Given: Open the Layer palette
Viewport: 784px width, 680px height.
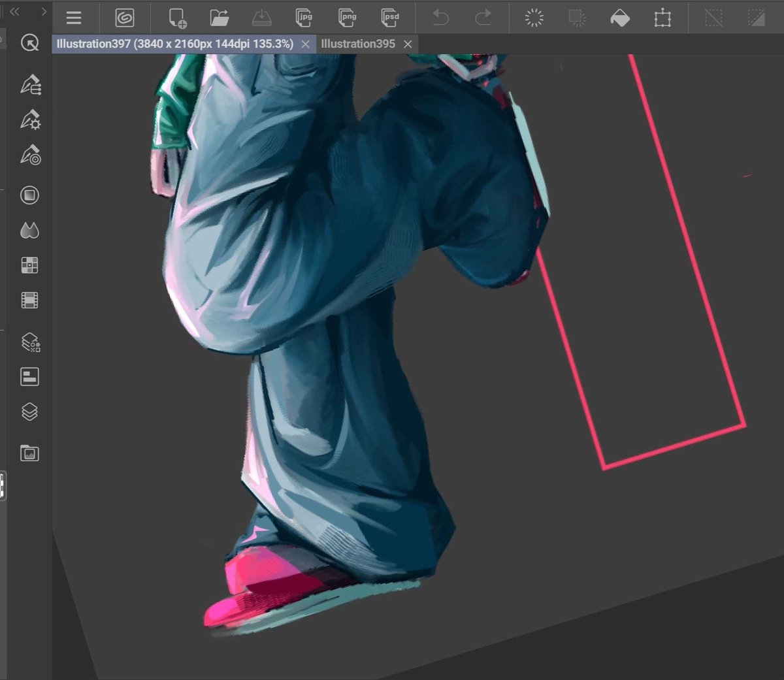Looking at the screenshot, I should tap(30, 412).
